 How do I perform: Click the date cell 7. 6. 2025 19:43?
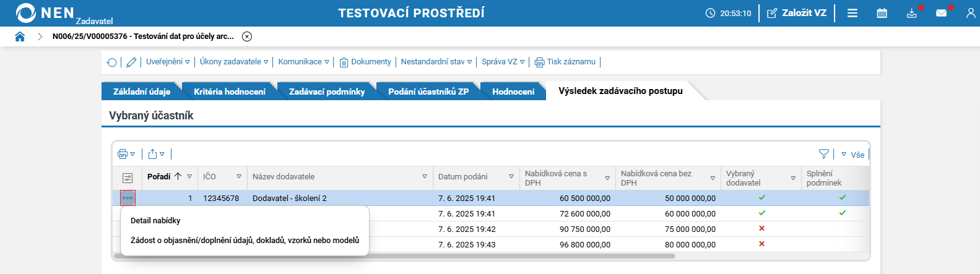pos(467,245)
